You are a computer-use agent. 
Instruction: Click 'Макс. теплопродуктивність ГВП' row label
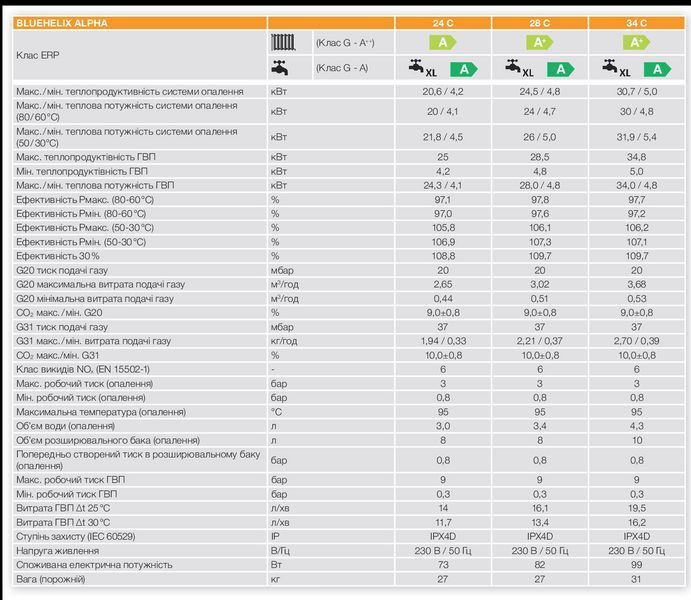click(x=86, y=157)
